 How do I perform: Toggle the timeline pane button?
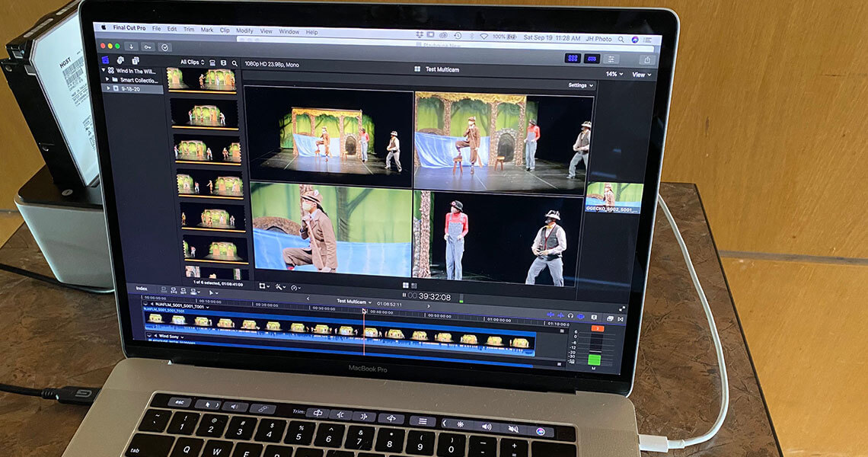[x=591, y=59]
